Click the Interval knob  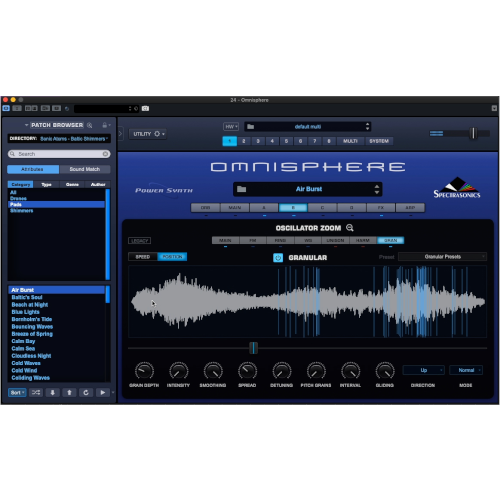coord(350,371)
